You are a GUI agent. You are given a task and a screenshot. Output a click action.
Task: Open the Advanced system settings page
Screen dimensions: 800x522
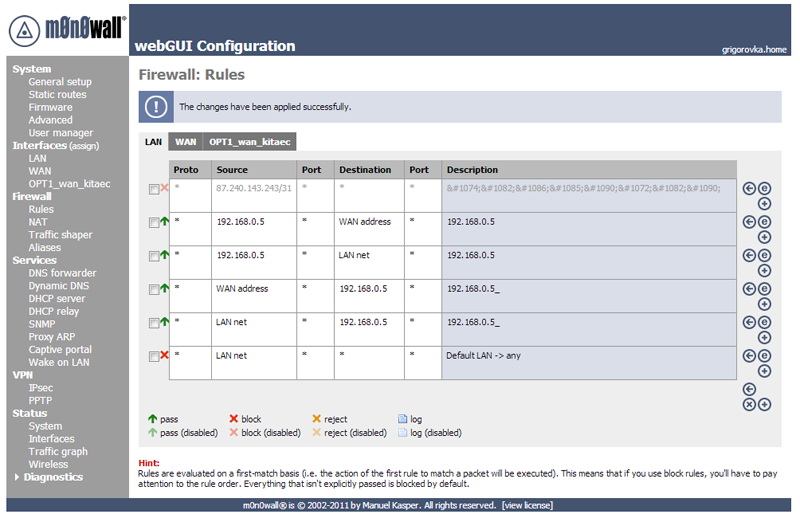pos(51,120)
